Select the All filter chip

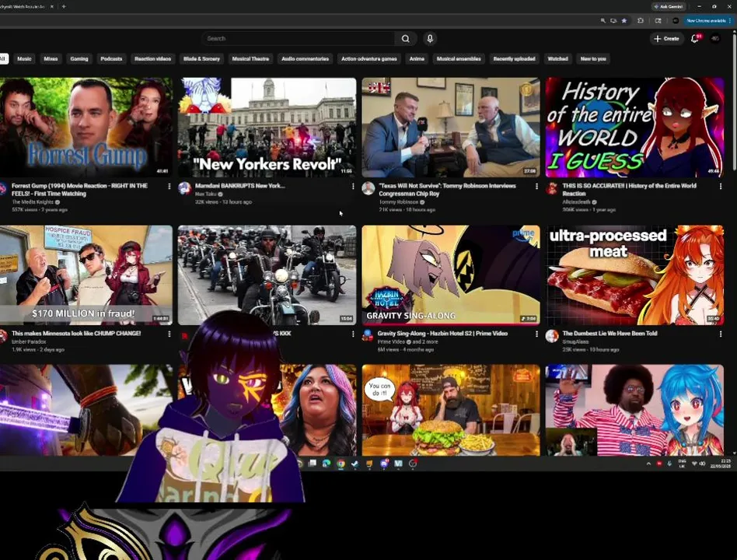tap(3, 59)
